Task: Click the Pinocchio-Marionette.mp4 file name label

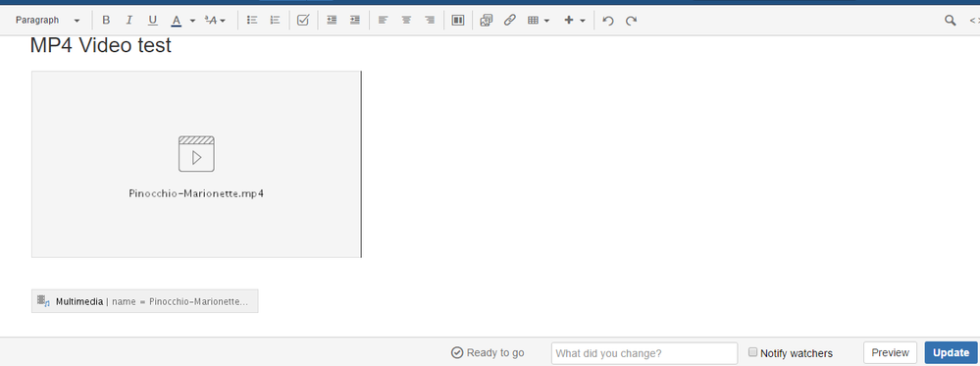Action: 196,193
